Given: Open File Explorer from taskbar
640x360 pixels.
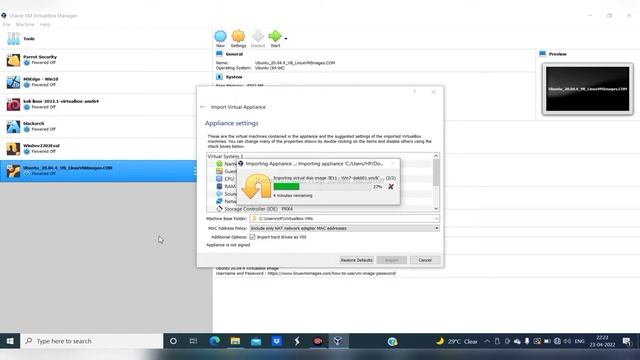Looking at the screenshot, I should click(235, 341).
